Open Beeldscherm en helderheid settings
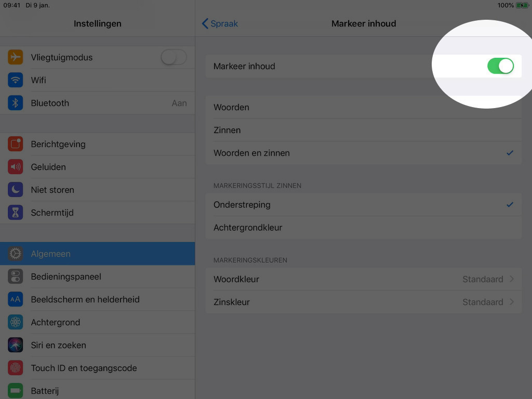The image size is (532, 399). (x=97, y=299)
